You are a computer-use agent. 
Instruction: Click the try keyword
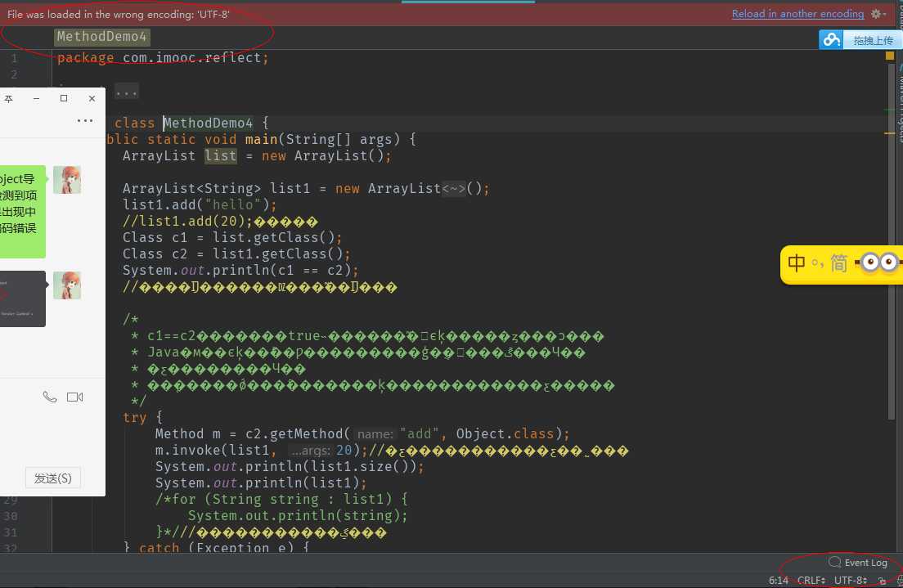click(135, 418)
